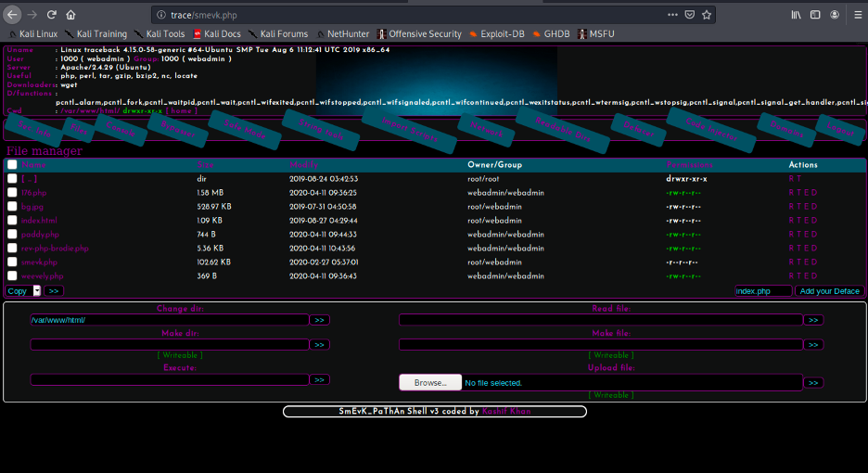Open the Bypasser tab
868x473 pixels.
(178, 130)
